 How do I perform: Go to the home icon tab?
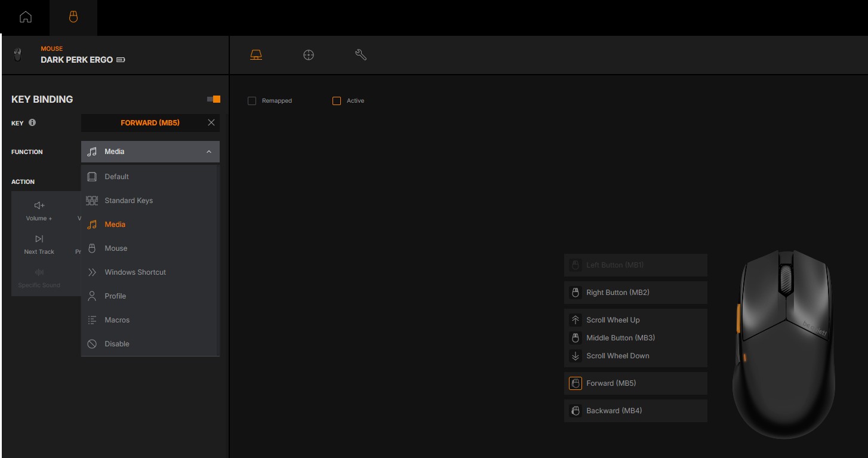(x=25, y=17)
